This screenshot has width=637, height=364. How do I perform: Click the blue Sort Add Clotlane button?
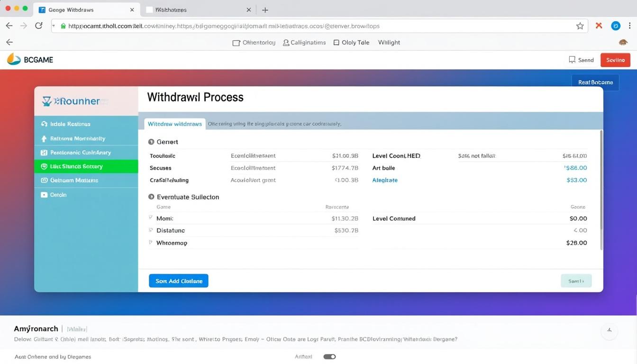click(x=179, y=281)
